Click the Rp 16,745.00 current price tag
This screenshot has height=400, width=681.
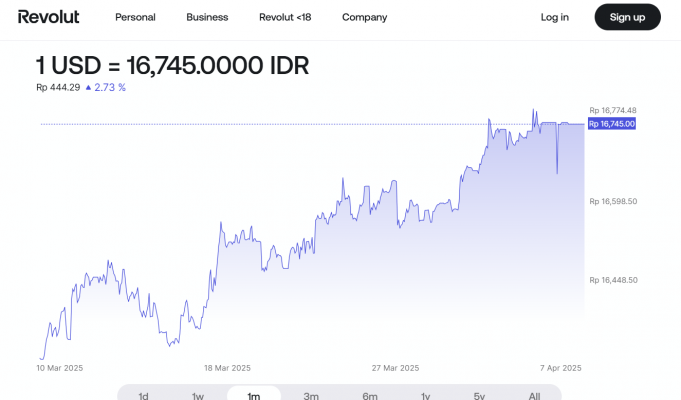coord(612,124)
